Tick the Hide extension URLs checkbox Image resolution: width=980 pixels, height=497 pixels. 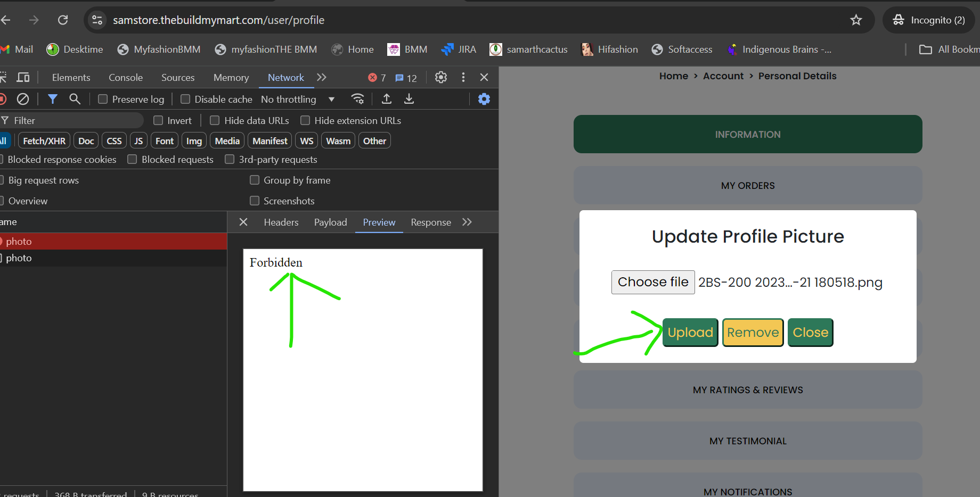pos(305,120)
